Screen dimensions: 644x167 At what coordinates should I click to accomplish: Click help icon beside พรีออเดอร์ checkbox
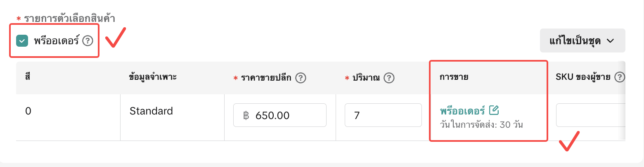click(x=88, y=41)
